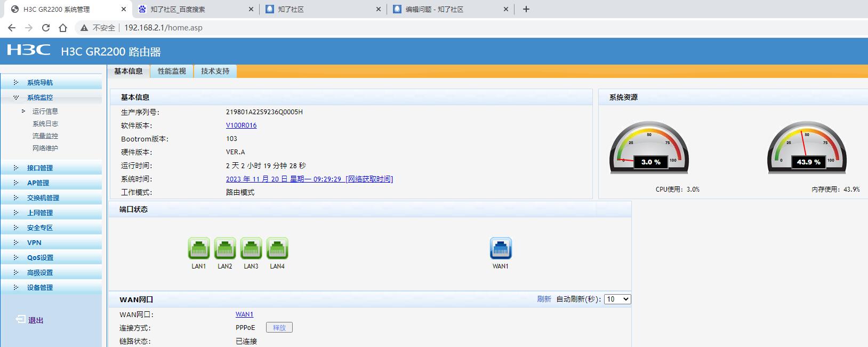Click the uptime value 2 天 2 小时

(266, 165)
